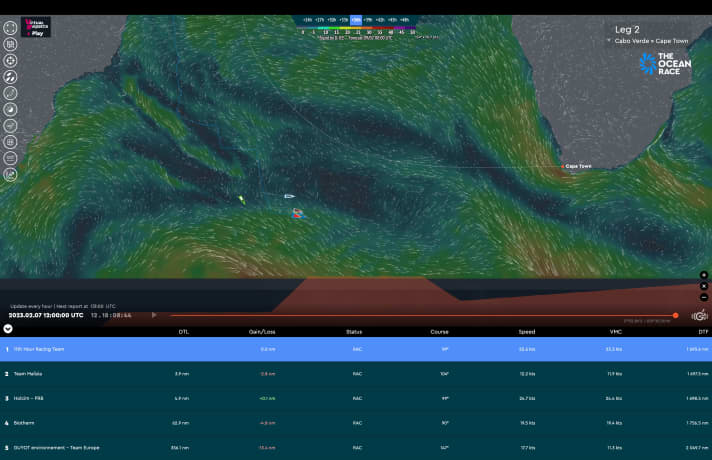This screenshot has height=460, width=712.
Task: Select the 11th Hour Racing Team row
Action: coord(356,349)
